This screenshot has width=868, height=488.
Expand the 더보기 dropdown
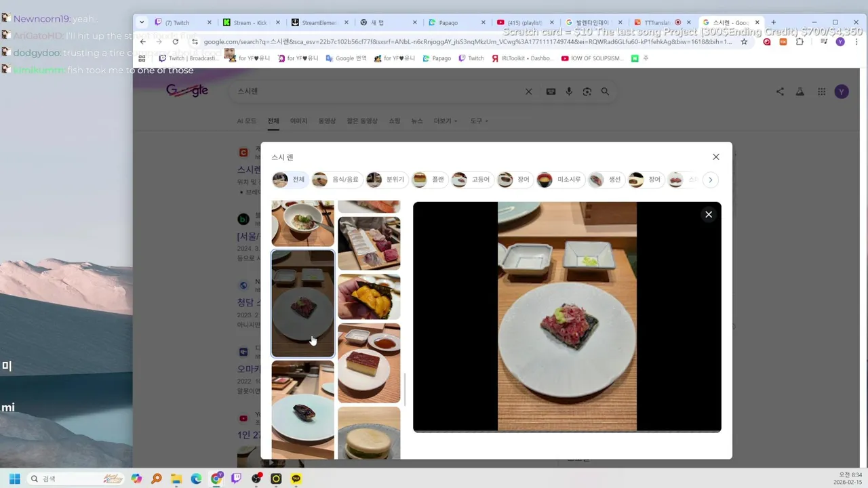pos(446,121)
